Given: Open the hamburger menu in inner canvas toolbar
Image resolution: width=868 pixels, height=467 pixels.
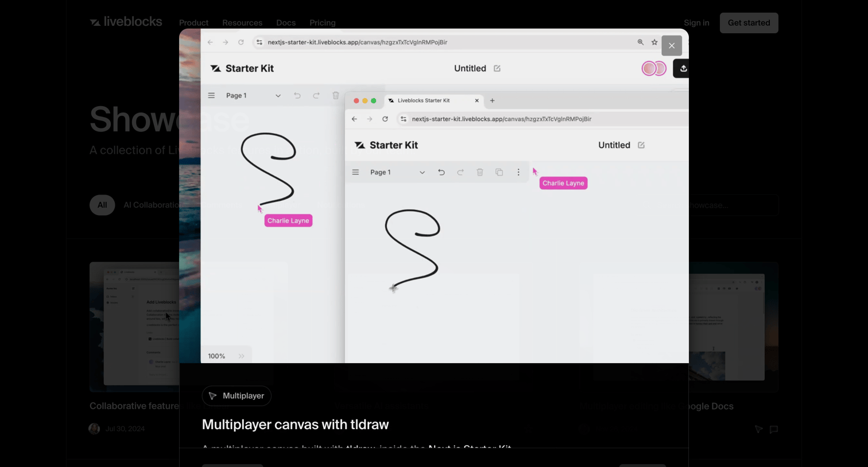Looking at the screenshot, I should pos(355,172).
